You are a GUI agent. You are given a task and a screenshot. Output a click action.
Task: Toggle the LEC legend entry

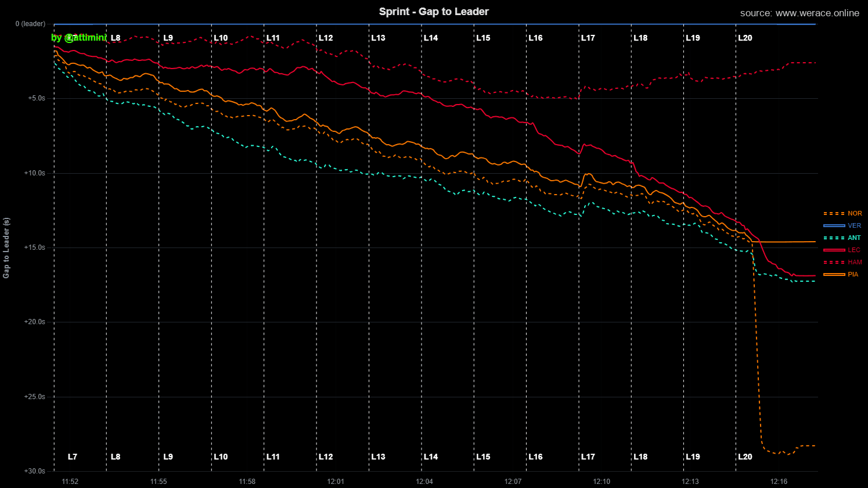pyautogui.click(x=842, y=250)
